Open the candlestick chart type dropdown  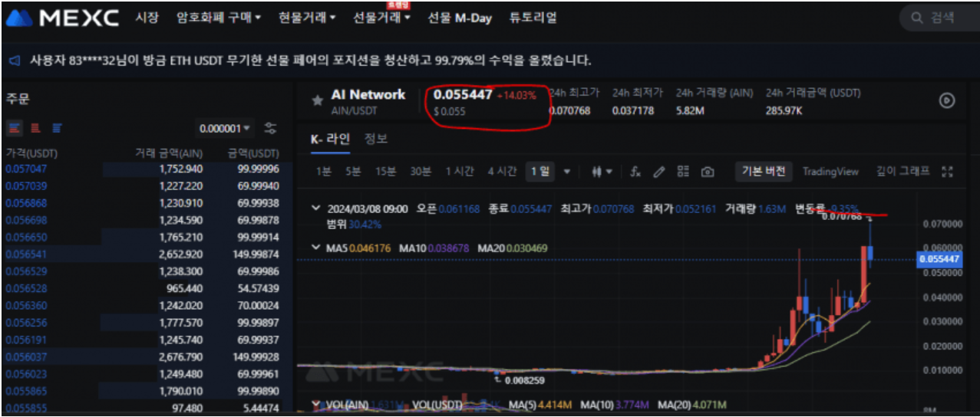pos(602,172)
